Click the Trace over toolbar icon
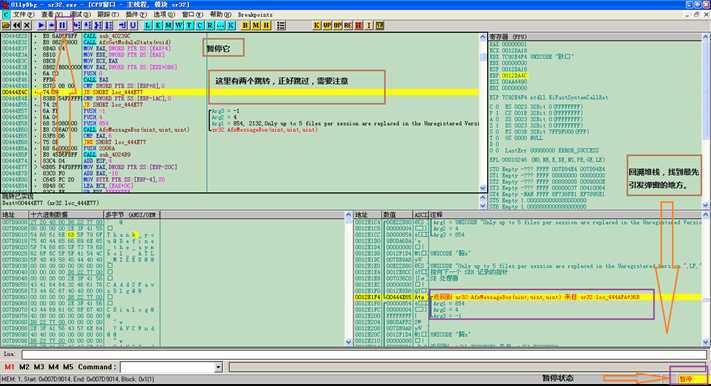 pos(109,25)
